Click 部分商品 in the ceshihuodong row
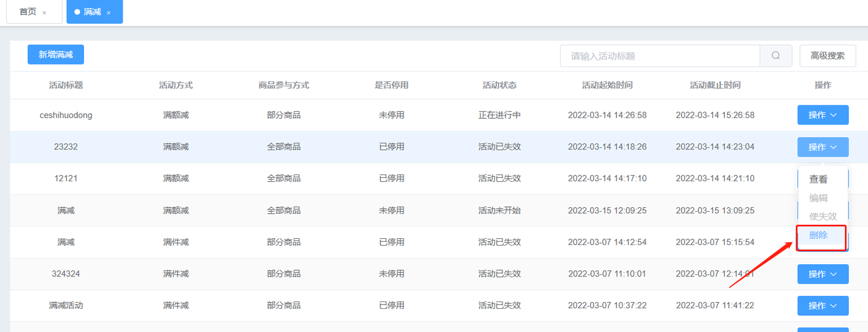The width and height of the screenshot is (868, 332). [x=283, y=115]
